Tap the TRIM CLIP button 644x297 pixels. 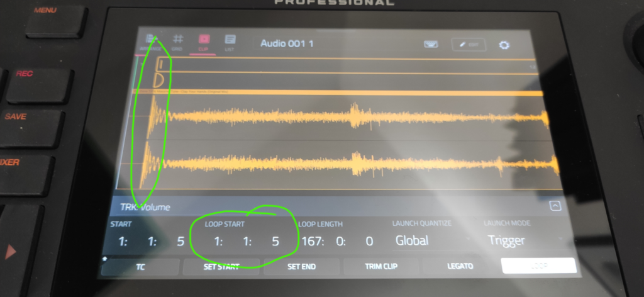(x=381, y=266)
